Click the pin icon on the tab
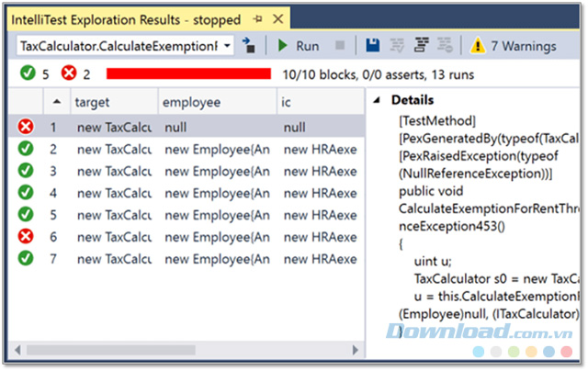588x371 pixels. pos(258,19)
